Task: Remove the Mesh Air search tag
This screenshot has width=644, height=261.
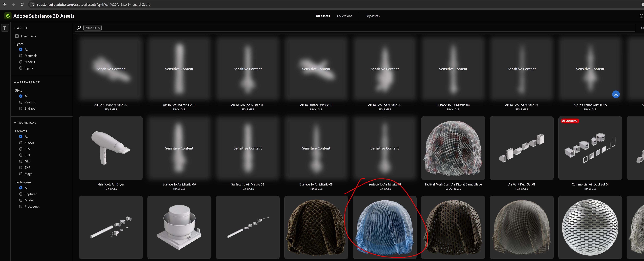Action: tap(99, 28)
